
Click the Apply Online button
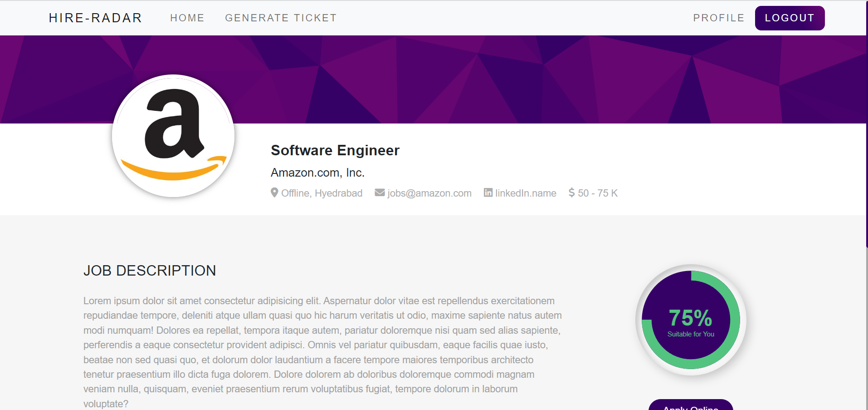point(691,405)
